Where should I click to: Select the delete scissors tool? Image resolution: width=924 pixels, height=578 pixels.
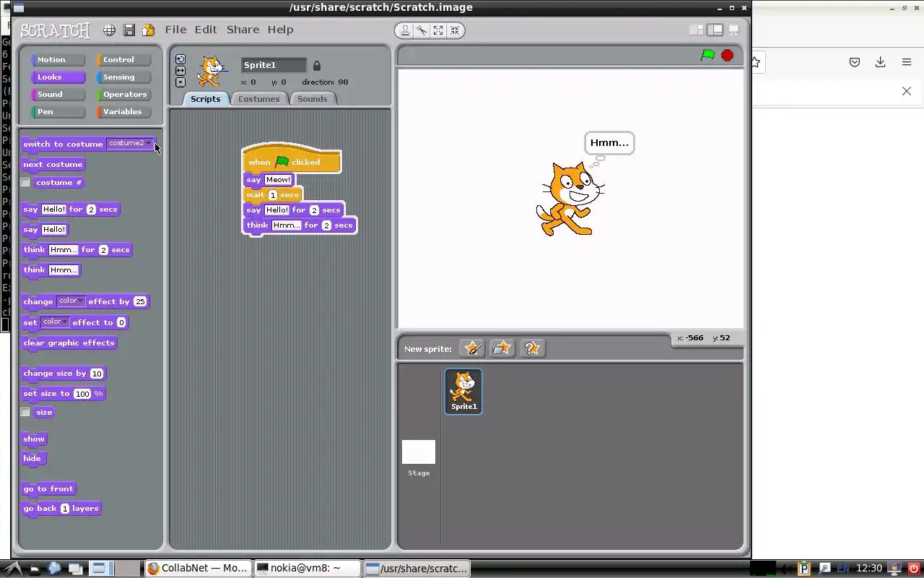pos(422,30)
